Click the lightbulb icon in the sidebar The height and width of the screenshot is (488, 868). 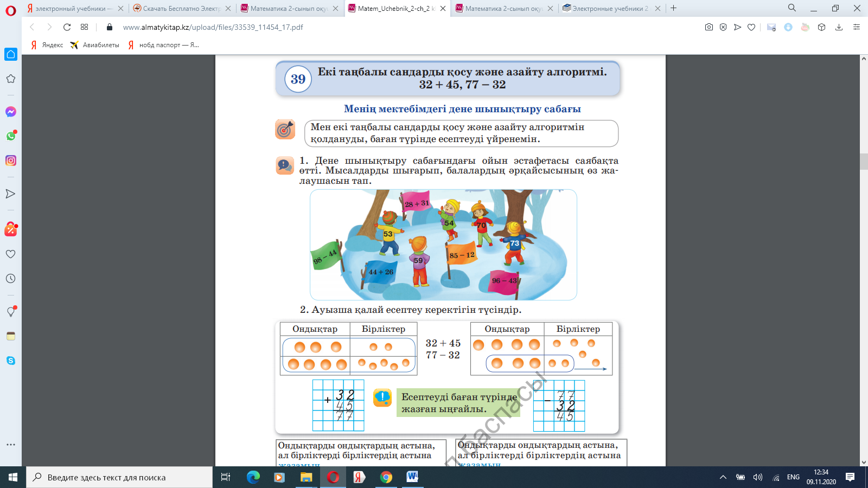pos(11,312)
